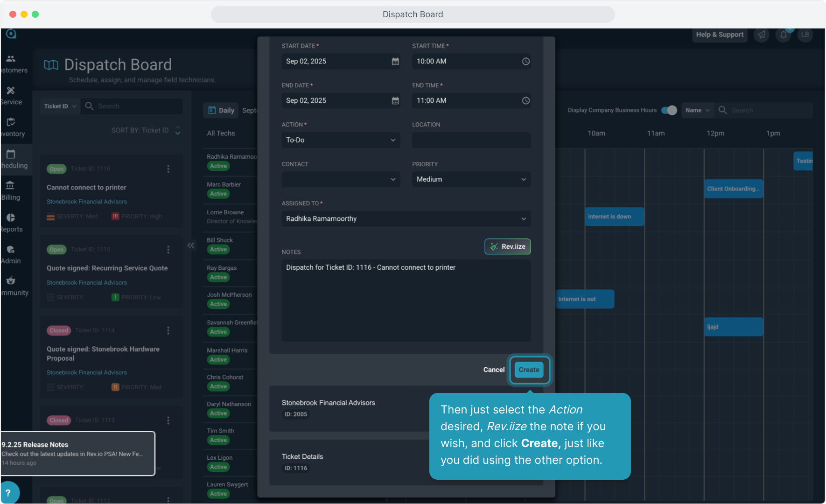Expand the Contact dropdown

pyautogui.click(x=341, y=180)
